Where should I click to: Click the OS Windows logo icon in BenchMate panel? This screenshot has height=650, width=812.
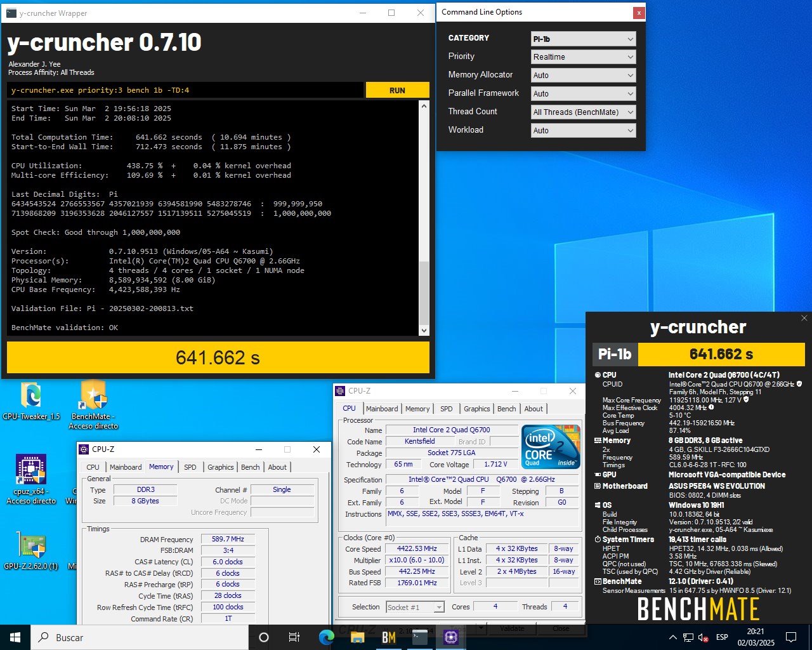pyautogui.click(x=598, y=505)
